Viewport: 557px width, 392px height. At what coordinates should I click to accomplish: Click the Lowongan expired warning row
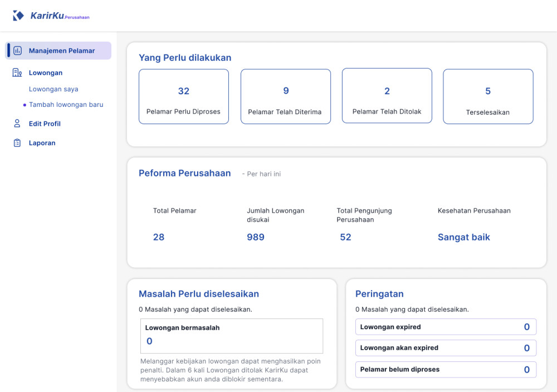(446, 327)
